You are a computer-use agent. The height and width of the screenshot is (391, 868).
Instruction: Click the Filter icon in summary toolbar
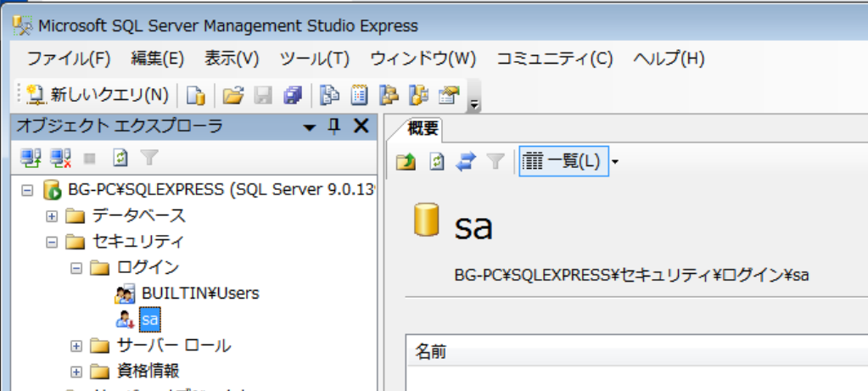tap(496, 162)
